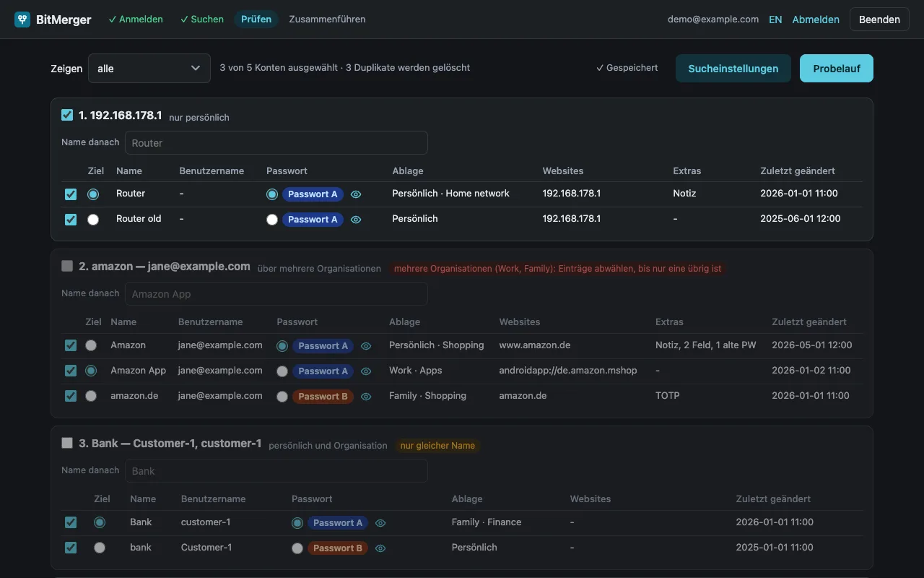Go to Suchen step

click(x=202, y=20)
